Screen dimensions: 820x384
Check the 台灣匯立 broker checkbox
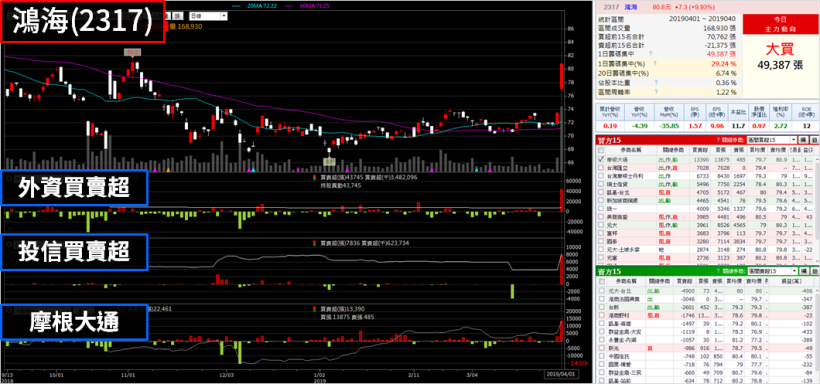(x=601, y=167)
